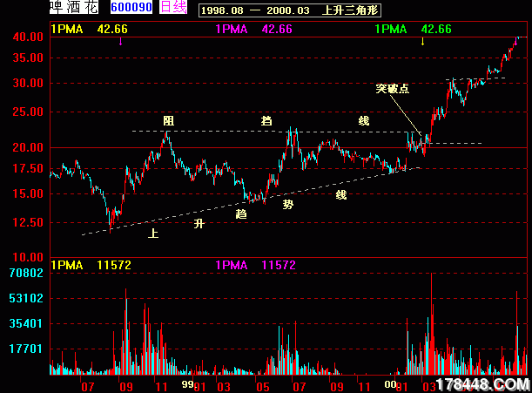This screenshot has height=393, width=532.
Task: Click the 99 year marker on date axis
Action: tap(187, 383)
